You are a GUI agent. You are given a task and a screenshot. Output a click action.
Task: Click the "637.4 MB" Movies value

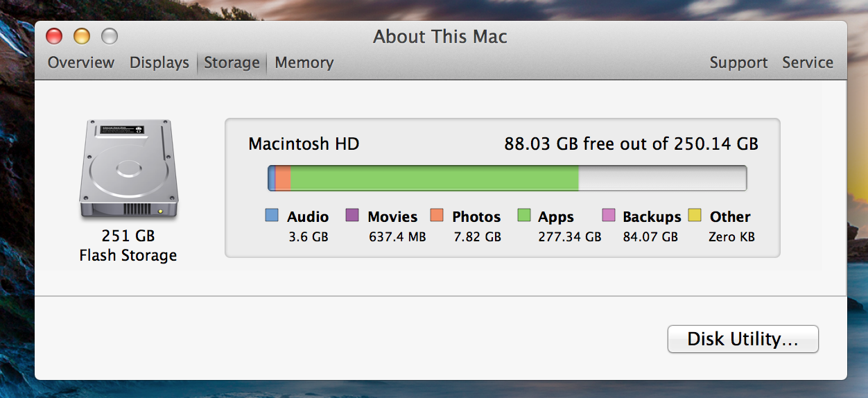click(x=397, y=237)
